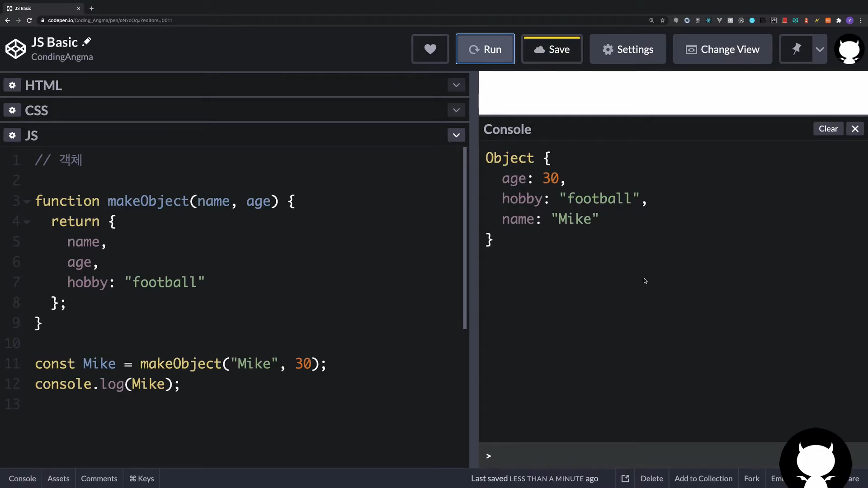Expand CSS editor dropdown chevron
Screen dimensions: 868x488
pyautogui.click(x=456, y=110)
